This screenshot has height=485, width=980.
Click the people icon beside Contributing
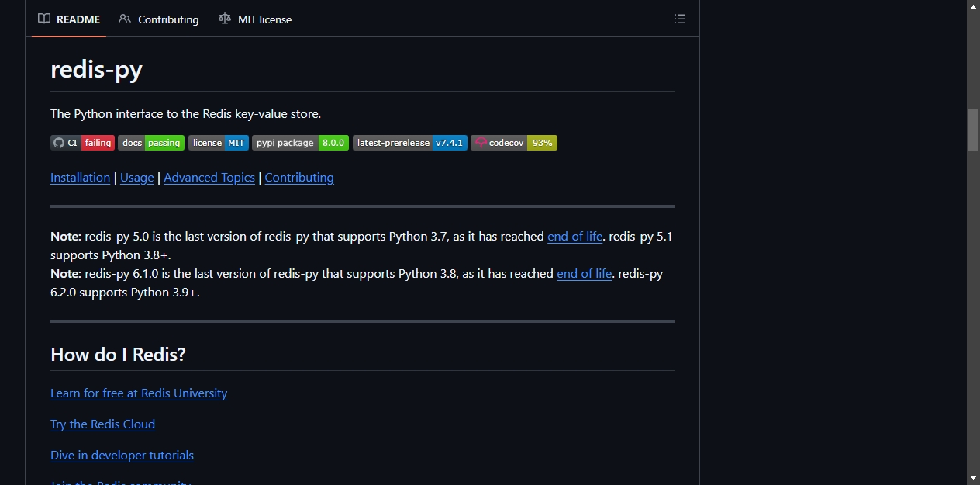pyautogui.click(x=125, y=19)
